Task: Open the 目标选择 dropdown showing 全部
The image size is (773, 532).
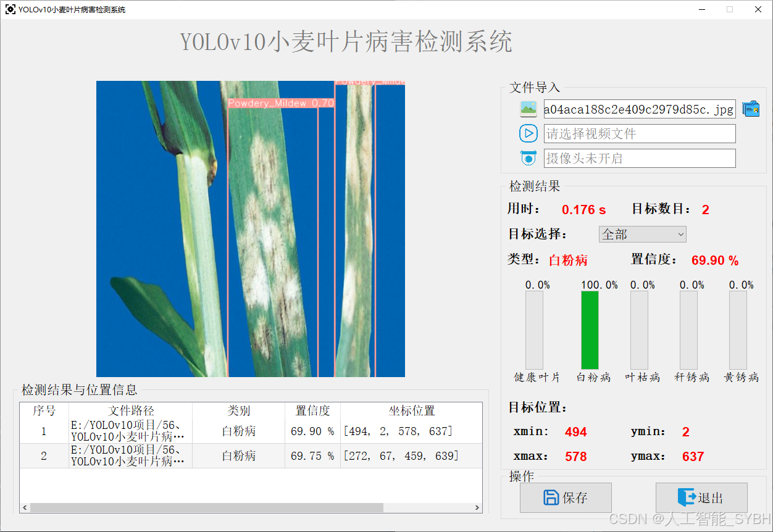Action: pyautogui.click(x=643, y=235)
